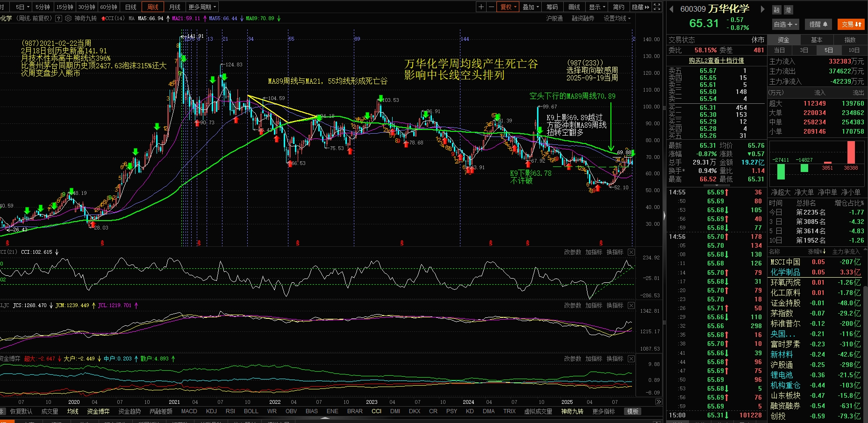The height and width of the screenshot is (423, 868).
Task: Open the 基本 fundamentals tab
Action: [x=817, y=40]
